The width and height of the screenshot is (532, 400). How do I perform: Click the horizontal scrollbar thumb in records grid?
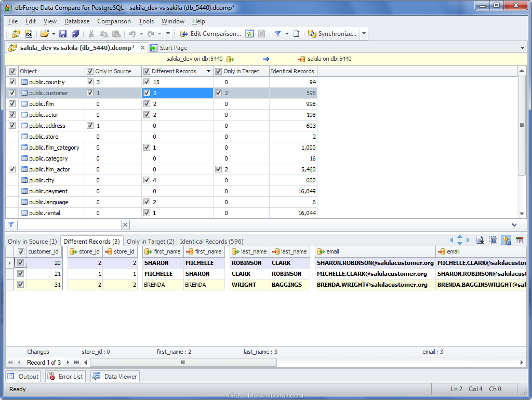click(183, 363)
